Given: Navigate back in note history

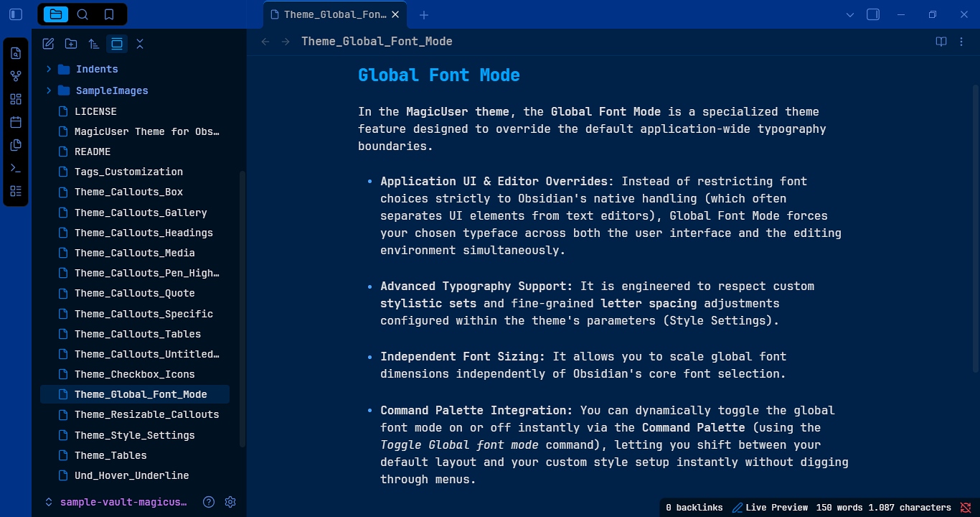Looking at the screenshot, I should (265, 42).
